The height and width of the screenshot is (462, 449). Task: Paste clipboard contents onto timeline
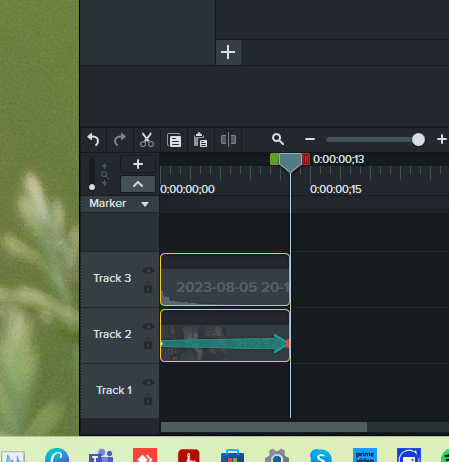(x=200, y=140)
